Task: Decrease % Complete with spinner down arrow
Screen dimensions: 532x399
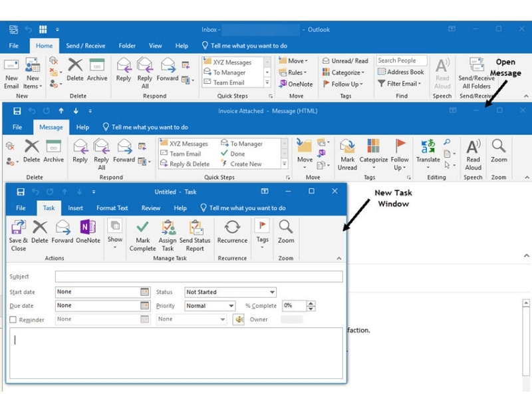Action: coord(311,309)
